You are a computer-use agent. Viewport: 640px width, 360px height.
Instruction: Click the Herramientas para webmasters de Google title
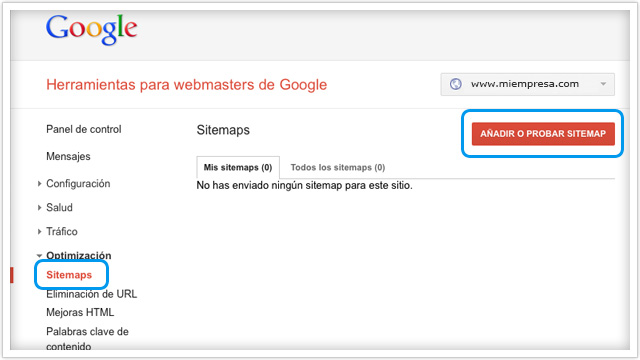(187, 84)
